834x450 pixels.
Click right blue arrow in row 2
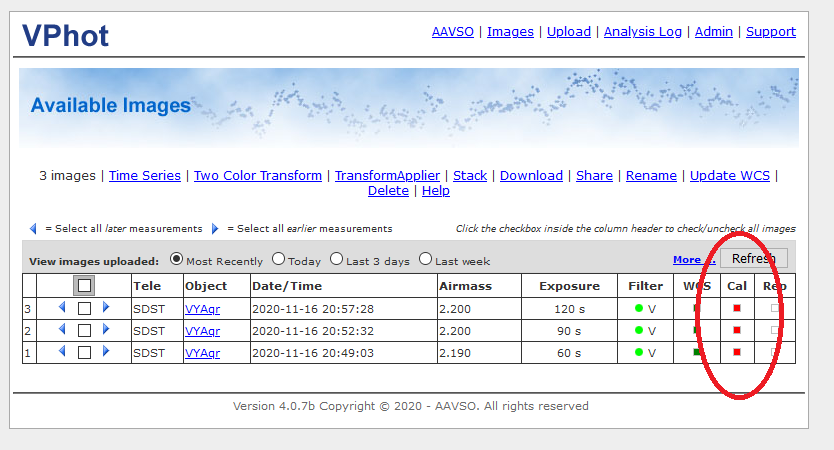click(106, 330)
